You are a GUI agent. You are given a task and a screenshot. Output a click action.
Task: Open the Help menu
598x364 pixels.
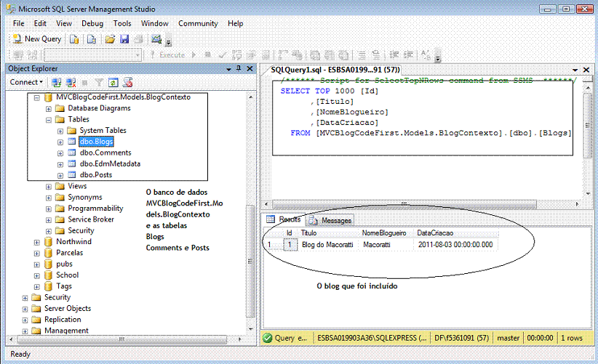pyautogui.click(x=235, y=23)
